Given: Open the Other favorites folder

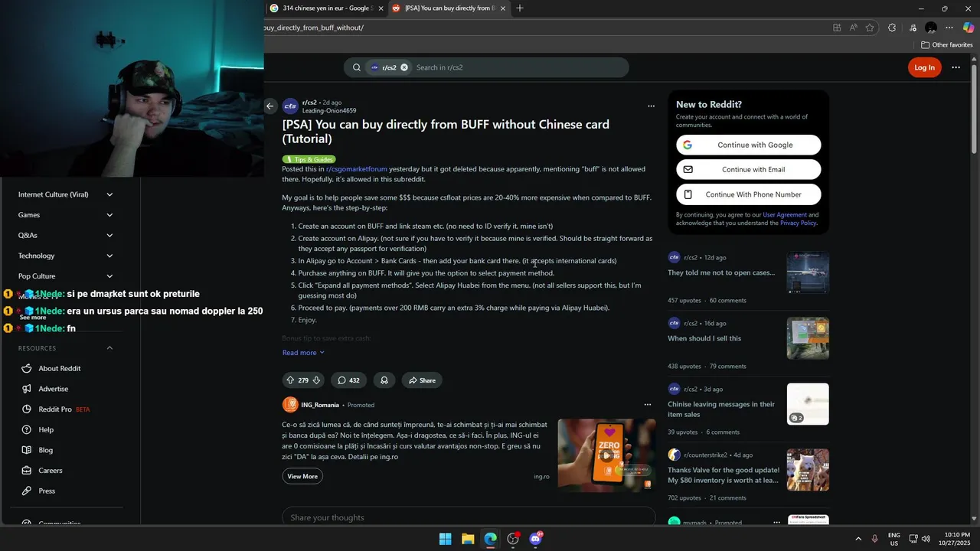Looking at the screenshot, I should (946, 45).
